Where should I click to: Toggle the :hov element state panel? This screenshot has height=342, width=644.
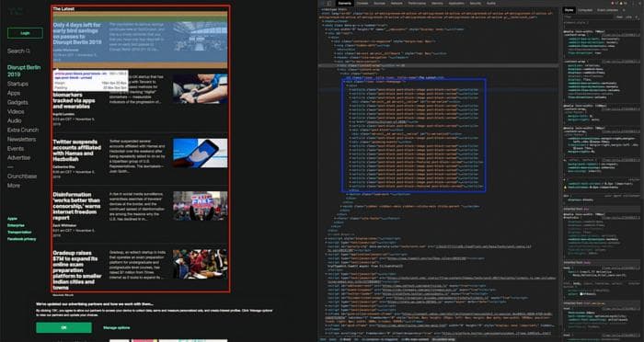[x=619, y=17]
